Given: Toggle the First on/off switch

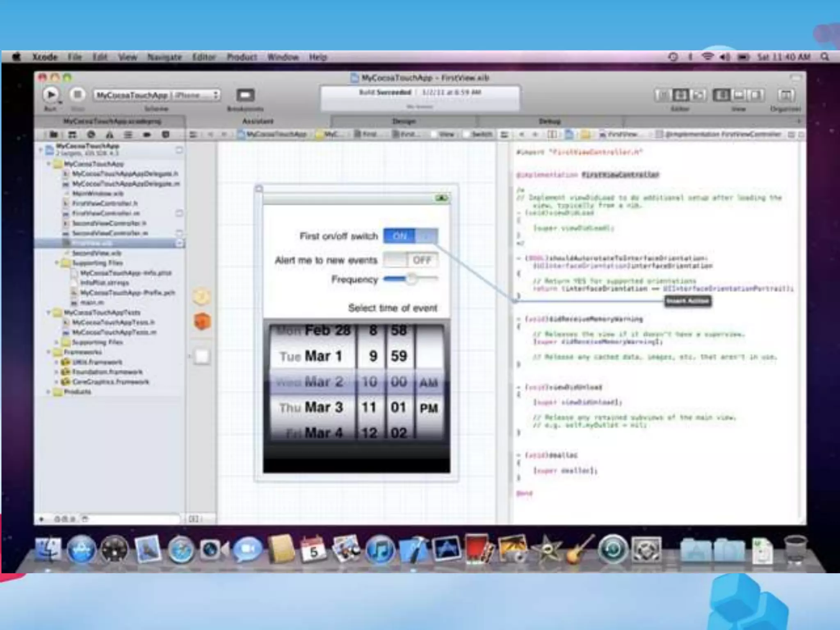Looking at the screenshot, I should 410,236.
